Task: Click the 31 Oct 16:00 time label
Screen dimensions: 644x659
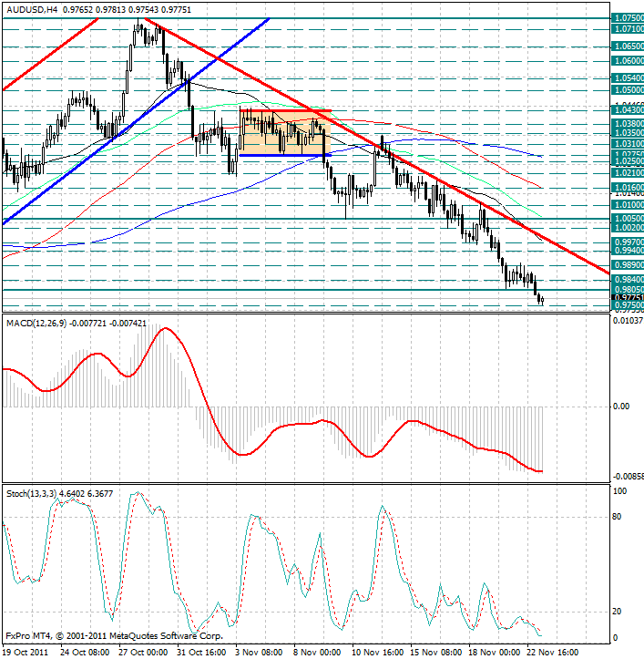Action: click(201, 653)
